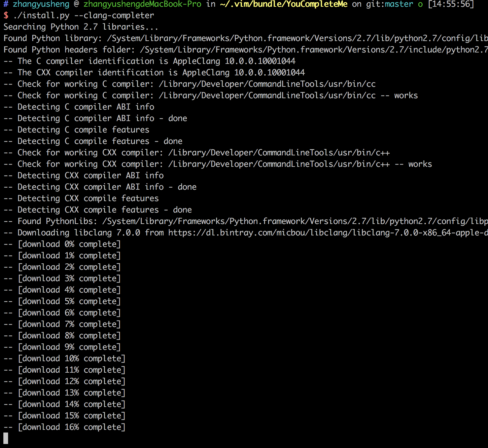Click the 'Detecting C compile features' line without 'done'
The image size is (488, 448).
point(76,130)
